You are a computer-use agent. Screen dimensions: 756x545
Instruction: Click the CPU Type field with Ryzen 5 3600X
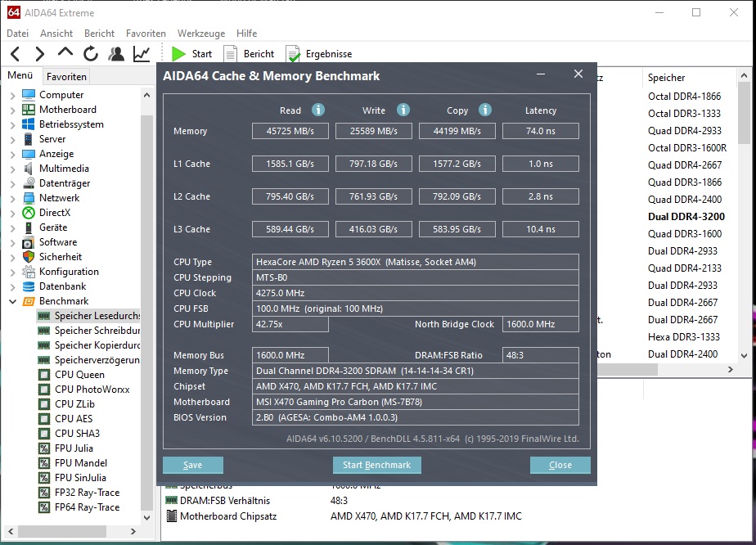pos(415,262)
